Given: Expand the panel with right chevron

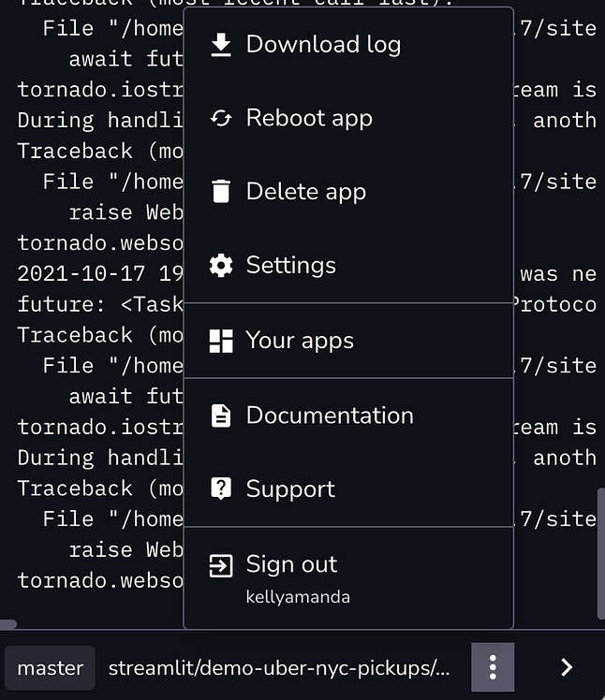Looking at the screenshot, I should click(566, 667).
